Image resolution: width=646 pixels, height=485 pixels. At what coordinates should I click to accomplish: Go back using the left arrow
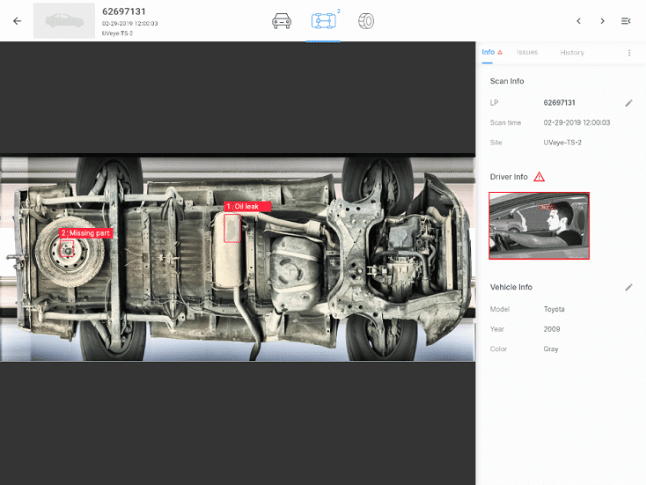17,21
